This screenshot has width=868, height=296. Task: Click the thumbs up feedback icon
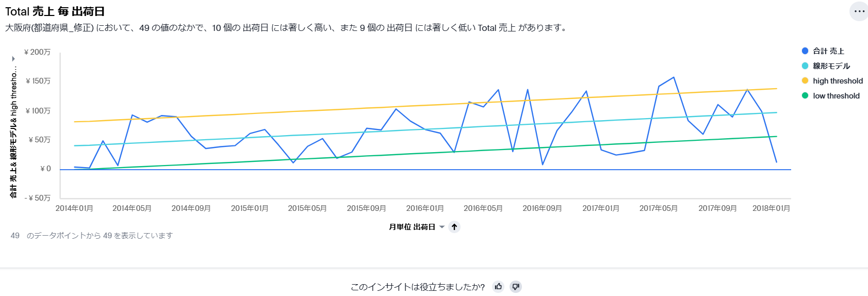498,287
